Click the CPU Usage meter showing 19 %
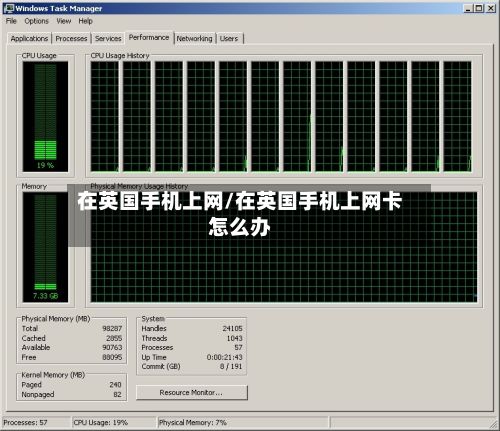This screenshot has height=431, width=500. click(x=45, y=116)
